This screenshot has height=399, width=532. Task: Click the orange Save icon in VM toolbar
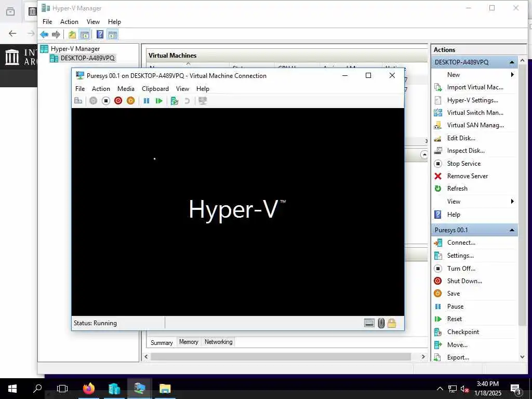(130, 101)
